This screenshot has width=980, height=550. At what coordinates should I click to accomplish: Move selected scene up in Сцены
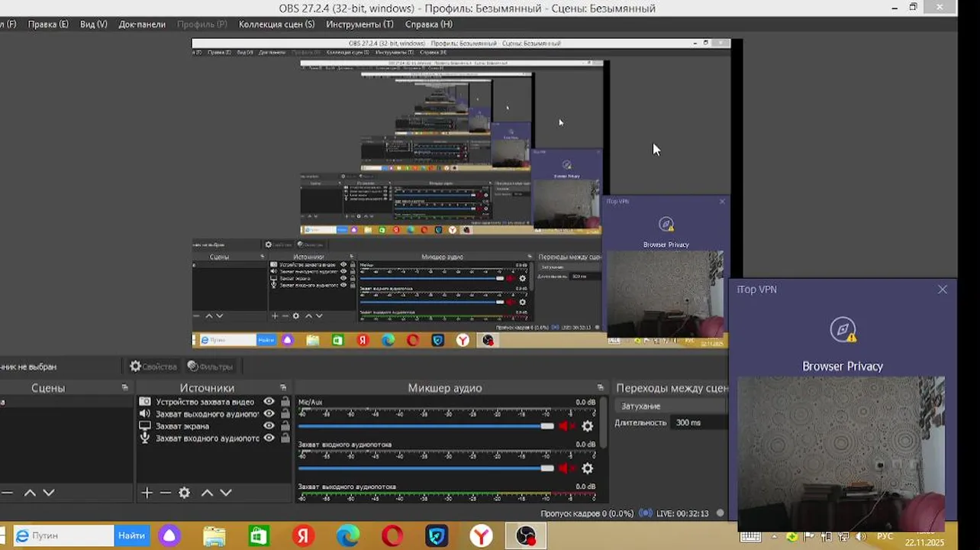tap(30, 493)
